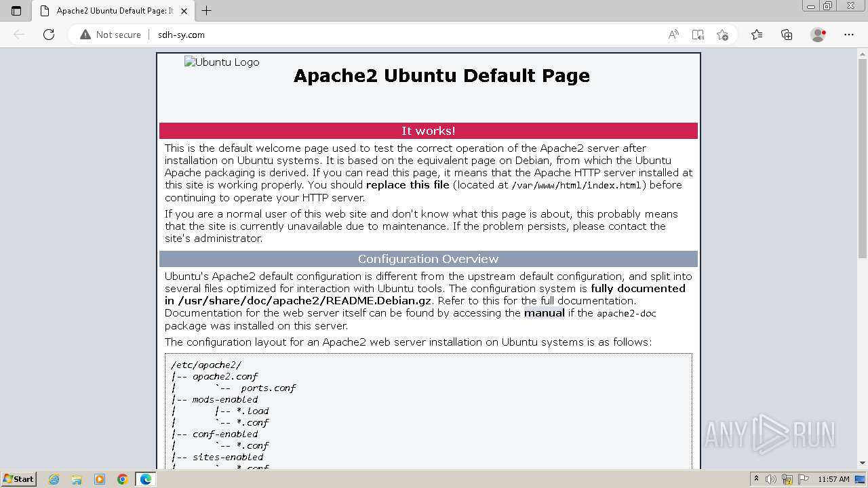The width and height of the screenshot is (868, 488).
Task: Go back using the back arrow
Action: 20,35
